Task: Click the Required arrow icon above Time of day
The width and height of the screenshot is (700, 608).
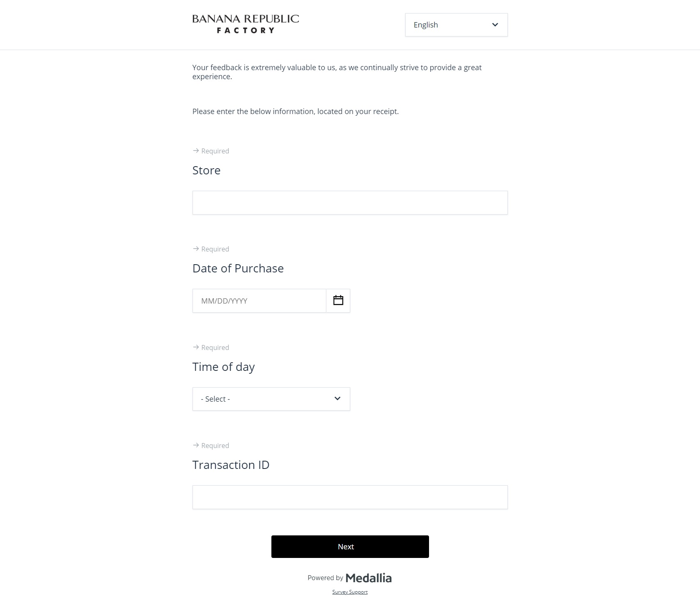Action: pos(196,347)
